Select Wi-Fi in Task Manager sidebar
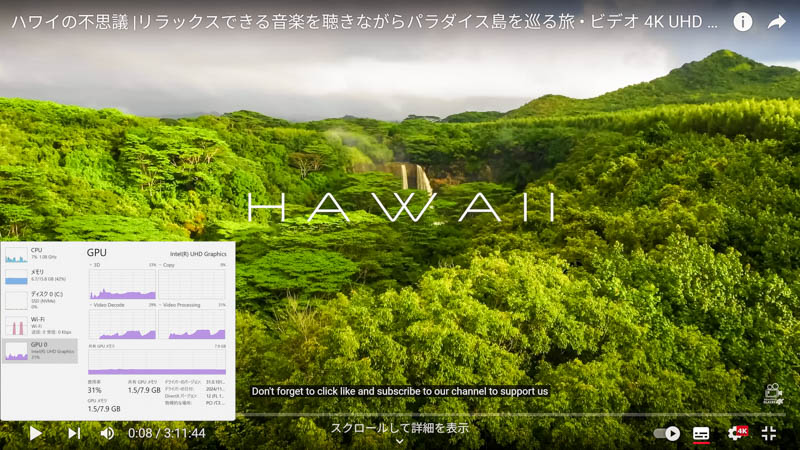800x450 pixels. (x=40, y=326)
